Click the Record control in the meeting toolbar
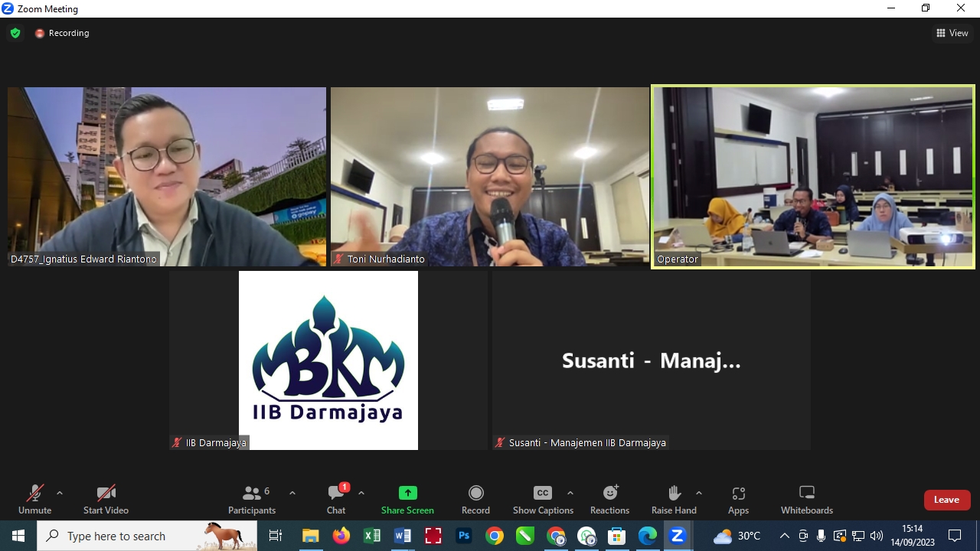Viewport: 980px width, 551px height. (x=475, y=500)
